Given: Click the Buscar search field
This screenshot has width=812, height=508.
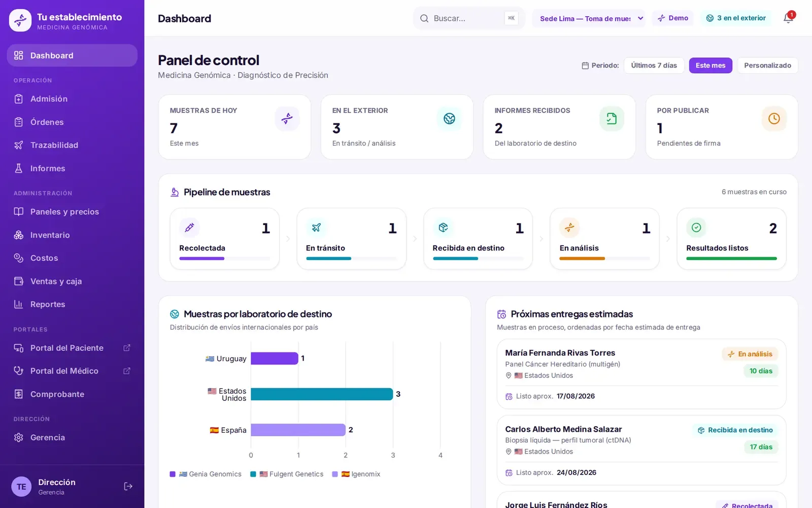Looking at the screenshot, I should coord(468,18).
